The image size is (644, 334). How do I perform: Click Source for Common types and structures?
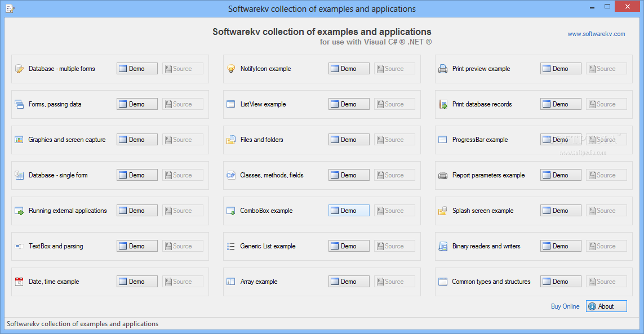pyautogui.click(x=607, y=282)
